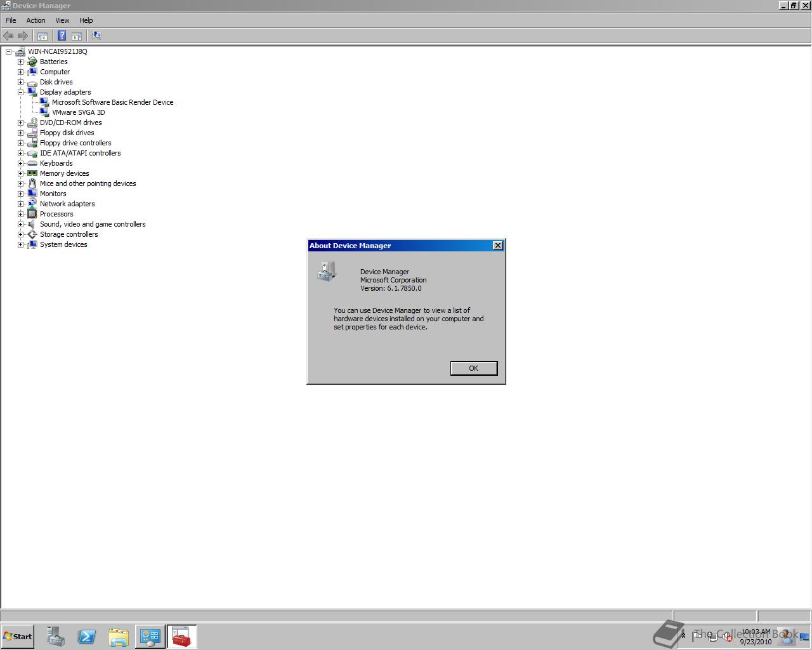Viewport: 812px width, 650px height.
Task: Expand the Network adapters node
Action: tap(20, 204)
